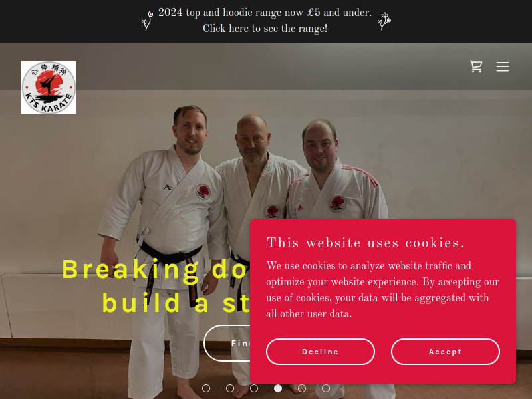Click the partially hidden 'Fin...' hero button
532x399 pixels.
point(227,343)
